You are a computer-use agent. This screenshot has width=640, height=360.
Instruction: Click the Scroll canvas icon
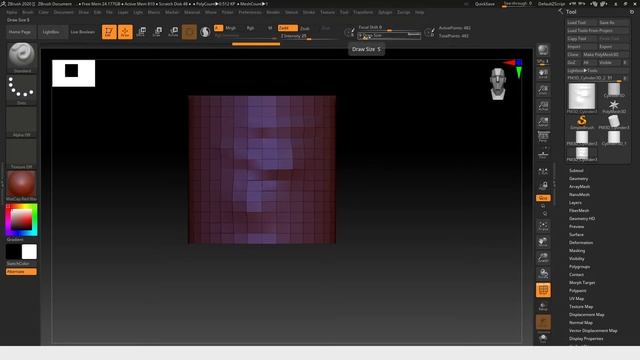tap(543, 74)
